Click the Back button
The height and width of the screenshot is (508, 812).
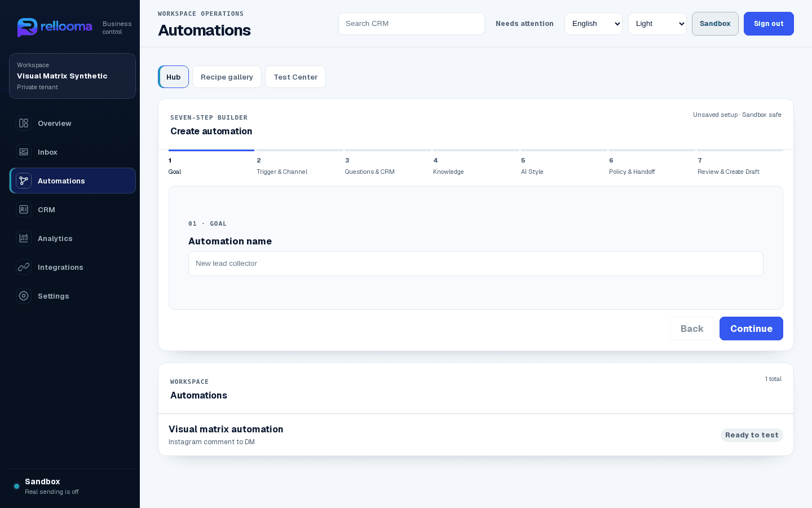(x=692, y=329)
